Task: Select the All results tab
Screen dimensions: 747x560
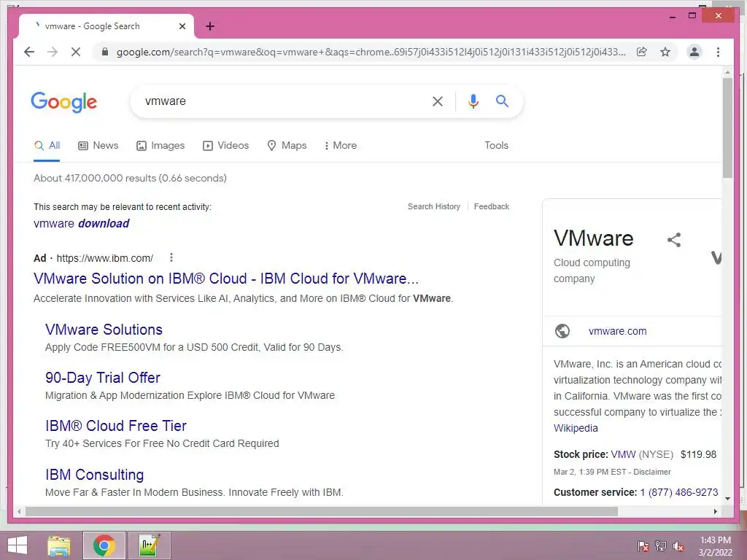Action: 47,145
